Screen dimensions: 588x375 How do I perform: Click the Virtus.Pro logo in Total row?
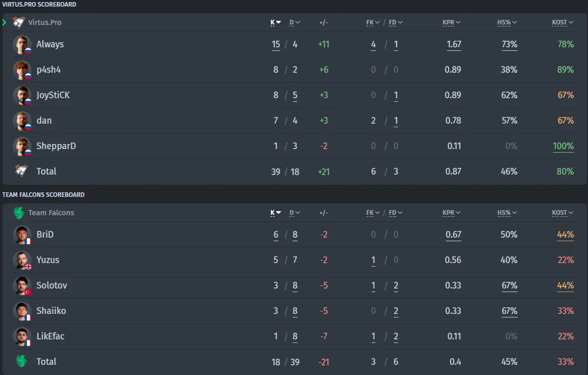tap(21, 171)
